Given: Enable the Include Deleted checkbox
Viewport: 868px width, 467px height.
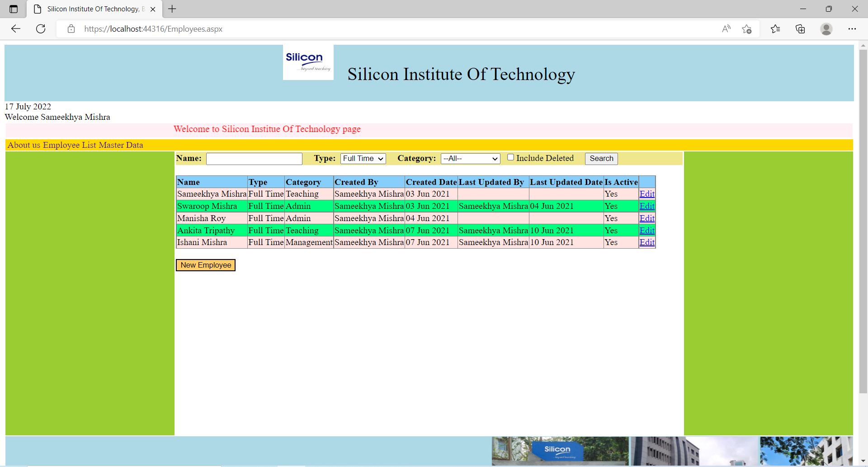Looking at the screenshot, I should 511,157.
